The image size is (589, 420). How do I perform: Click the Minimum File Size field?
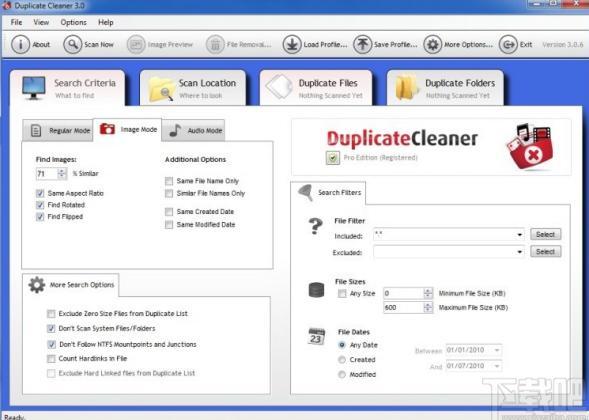pos(403,293)
